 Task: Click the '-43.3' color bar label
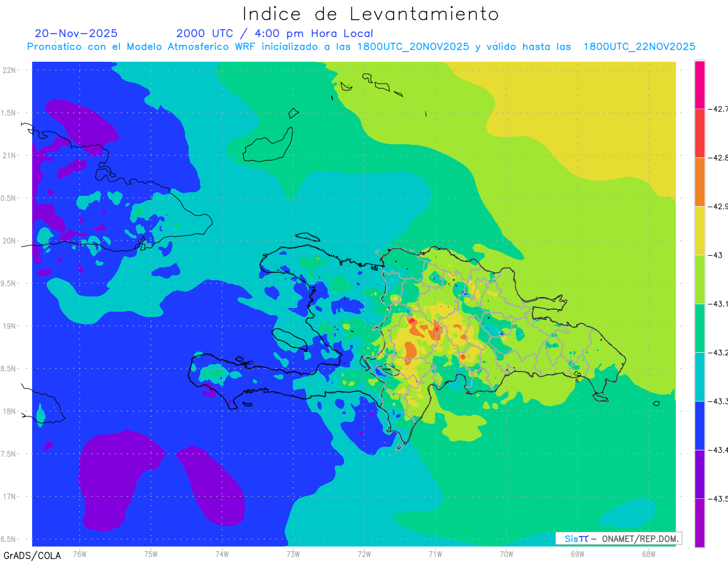pos(719,401)
